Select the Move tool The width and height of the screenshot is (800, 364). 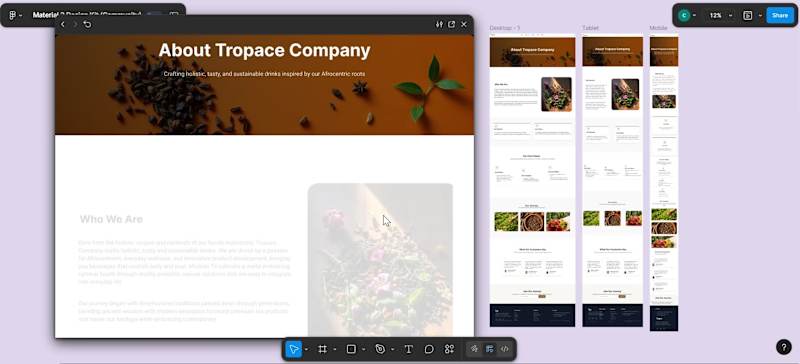(x=293, y=349)
